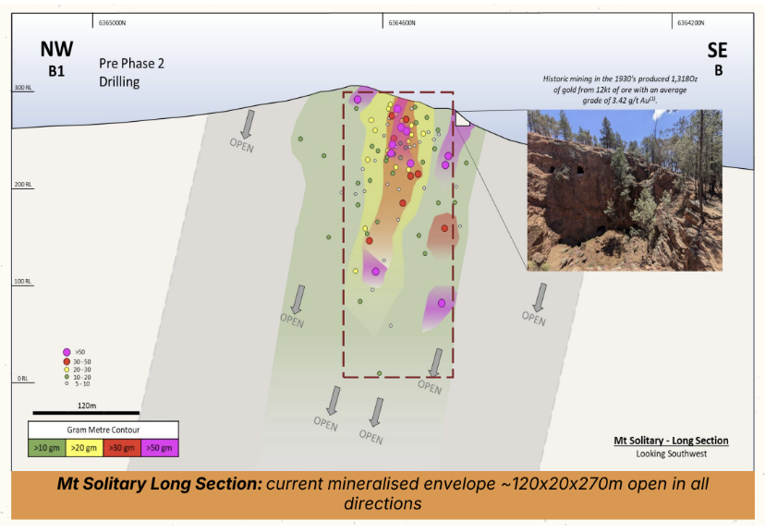765x532 pixels.
Task: Click the historic mining 1930's caption text
Action: [620, 90]
